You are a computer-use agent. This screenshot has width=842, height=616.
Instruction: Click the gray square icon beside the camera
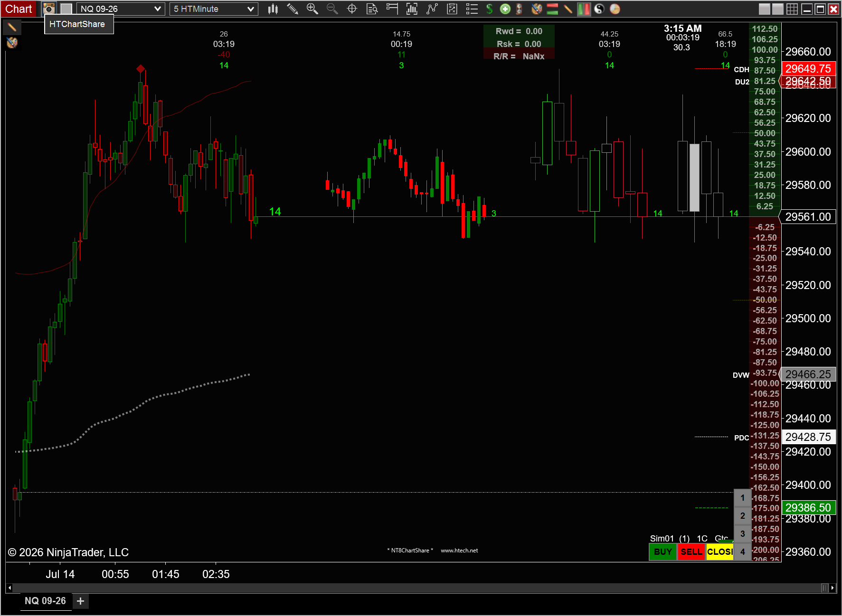point(66,9)
